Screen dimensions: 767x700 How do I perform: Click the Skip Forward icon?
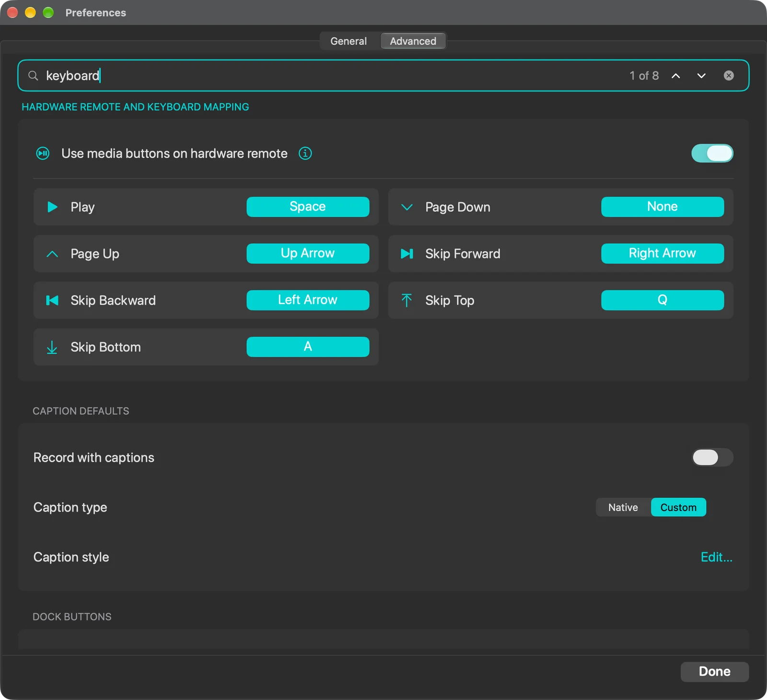click(x=407, y=254)
